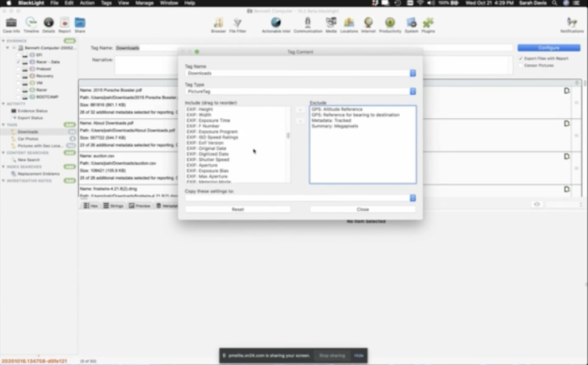This screenshot has width=588, height=365.
Task: Switch to the Hex tab
Action: click(91, 205)
